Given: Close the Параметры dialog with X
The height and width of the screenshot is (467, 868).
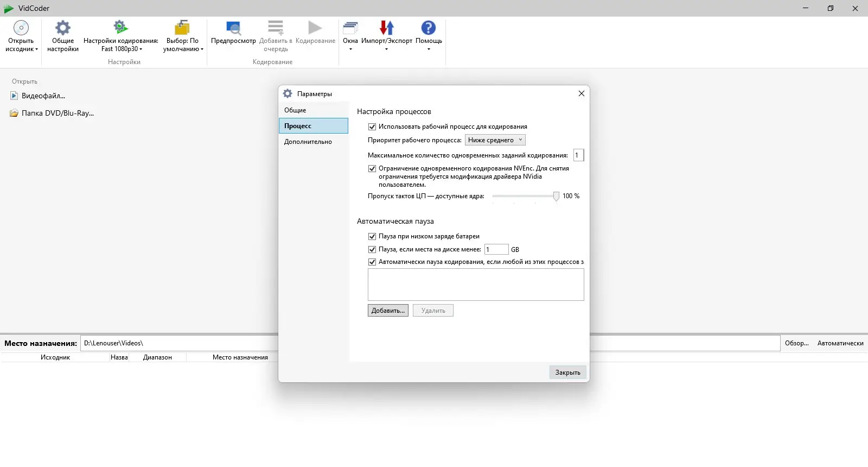Looking at the screenshot, I should click(581, 93).
